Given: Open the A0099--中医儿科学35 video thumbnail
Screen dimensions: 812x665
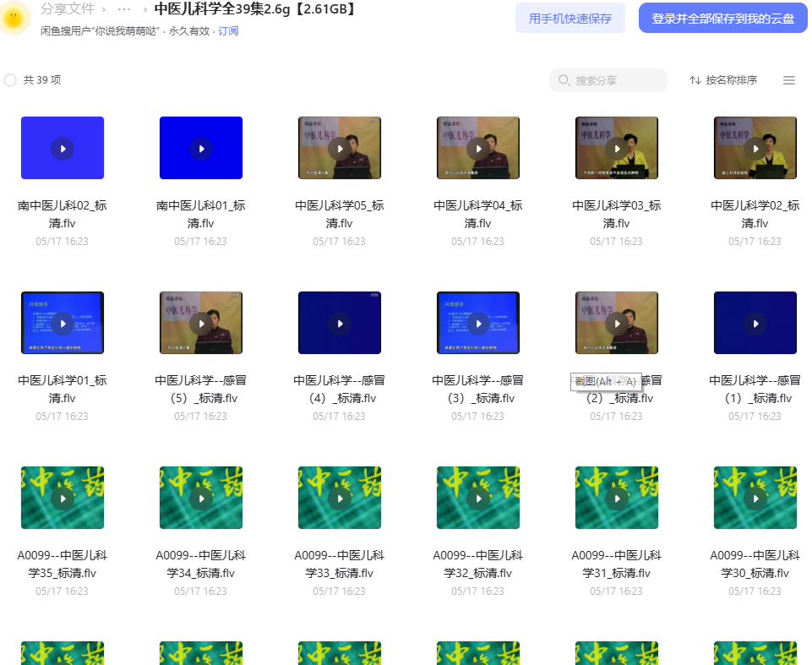Looking at the screenshot, I should click(63, 499).
